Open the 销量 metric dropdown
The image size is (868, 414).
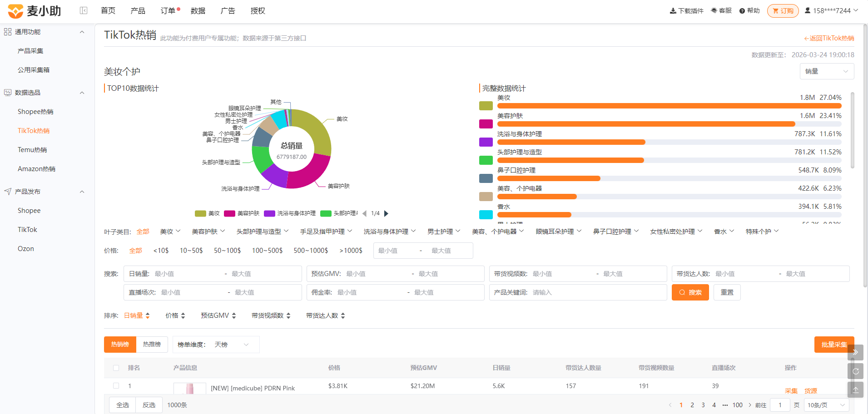(827, 71)
